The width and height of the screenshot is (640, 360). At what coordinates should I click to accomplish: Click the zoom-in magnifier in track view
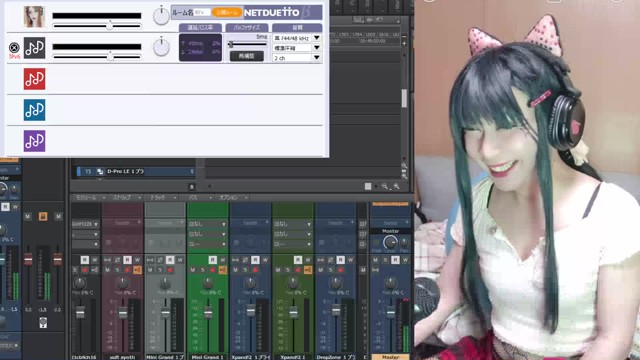pyautogui.click(x=396, y=186)
